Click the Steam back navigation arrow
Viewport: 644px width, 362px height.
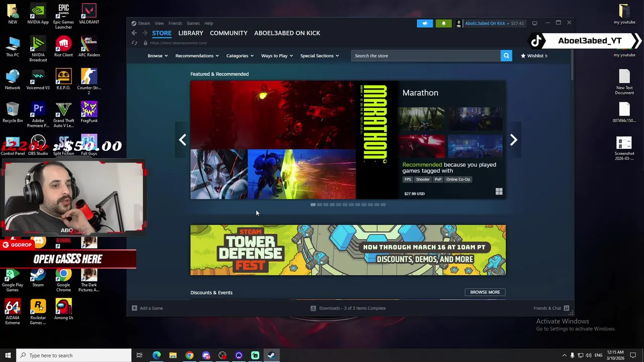(x=134, y=33)
